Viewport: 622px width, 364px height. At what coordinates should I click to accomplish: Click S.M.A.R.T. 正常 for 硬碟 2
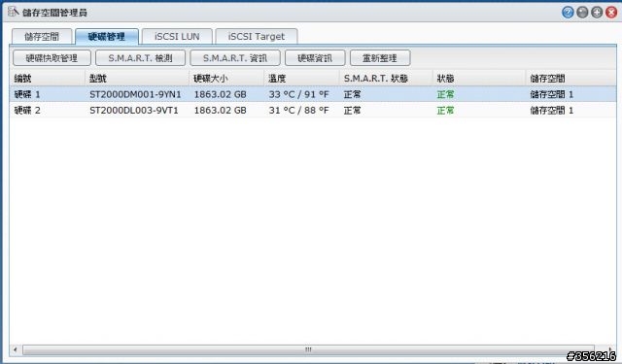352,110
